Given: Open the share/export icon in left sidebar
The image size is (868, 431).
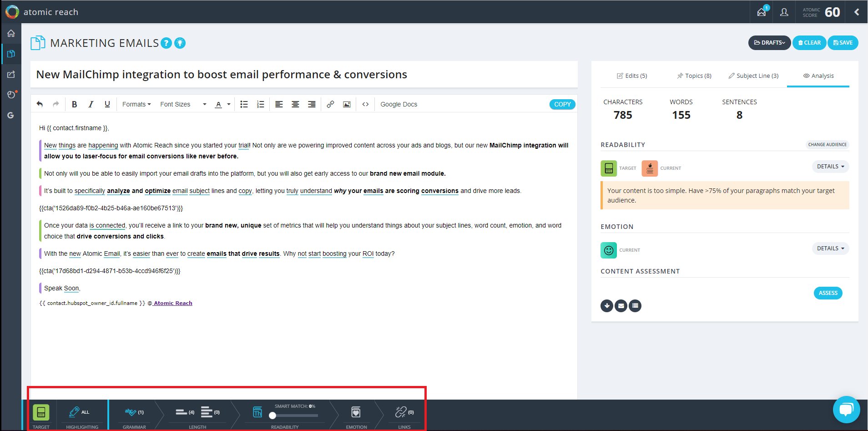Looking at the screenshot, I should [11, 74].
